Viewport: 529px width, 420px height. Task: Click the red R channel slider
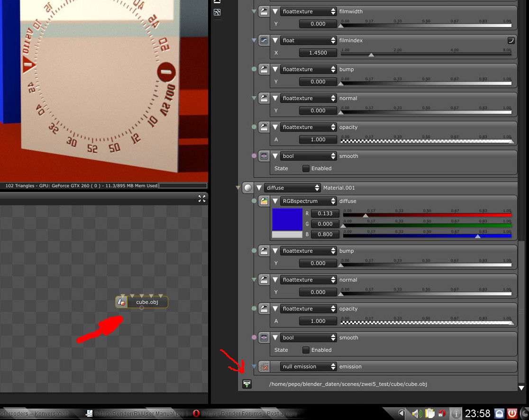[427, 215]
